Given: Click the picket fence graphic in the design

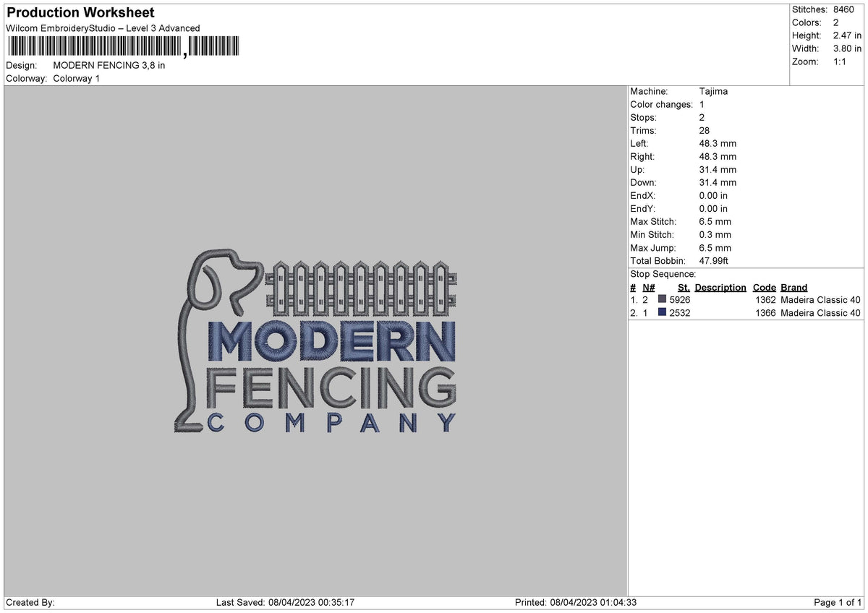Looking at the screenshot, I should [362, 288].
